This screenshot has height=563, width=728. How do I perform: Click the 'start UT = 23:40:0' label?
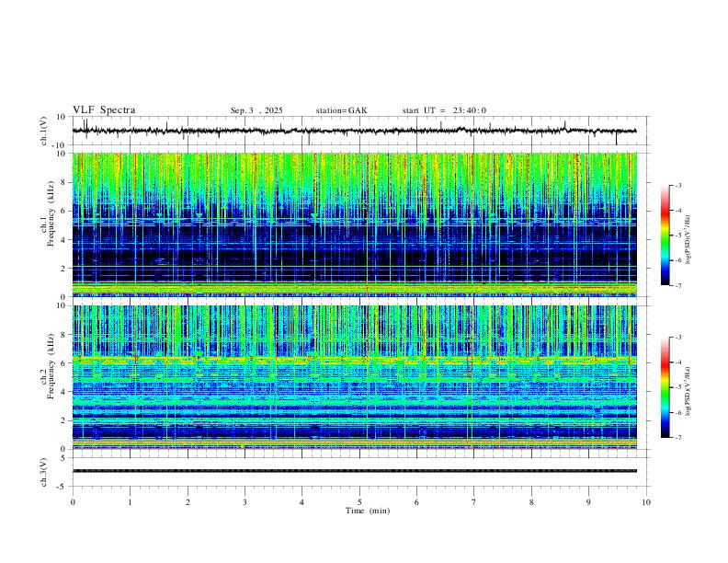tap(444, 110)
